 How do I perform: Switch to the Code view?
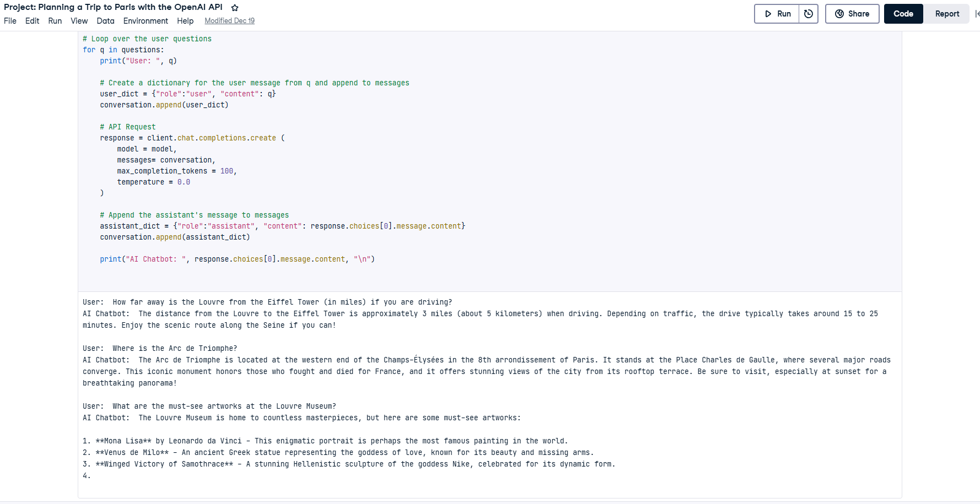coord(903,14)
